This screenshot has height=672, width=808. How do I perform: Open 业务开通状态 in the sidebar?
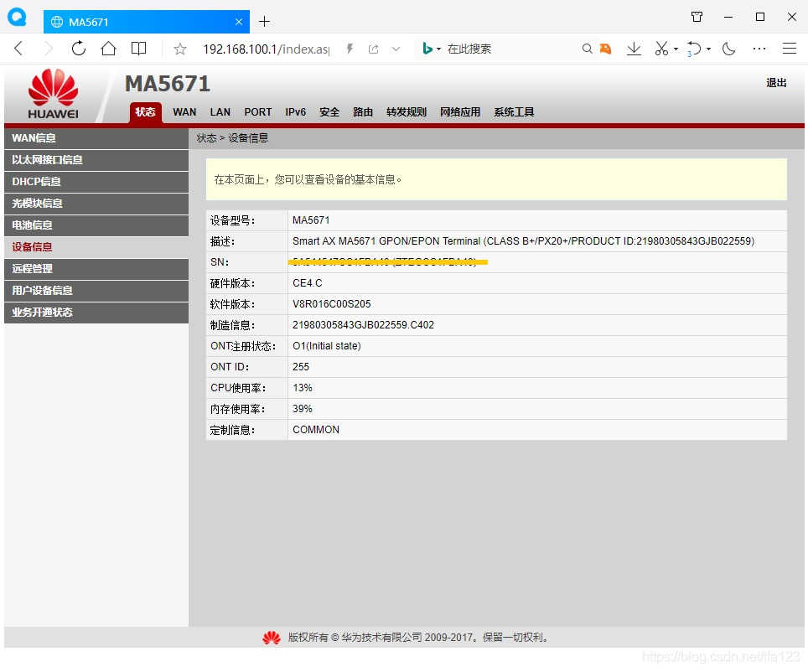click(96, 313)
